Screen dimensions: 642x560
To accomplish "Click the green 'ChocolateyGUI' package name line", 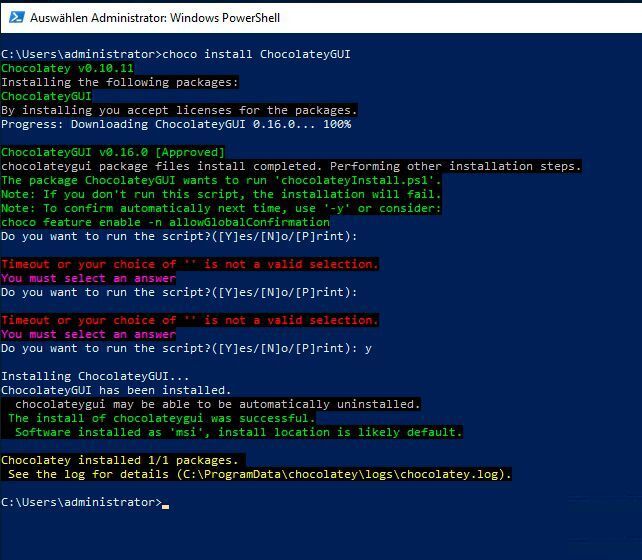I will [x=46, y=96].
